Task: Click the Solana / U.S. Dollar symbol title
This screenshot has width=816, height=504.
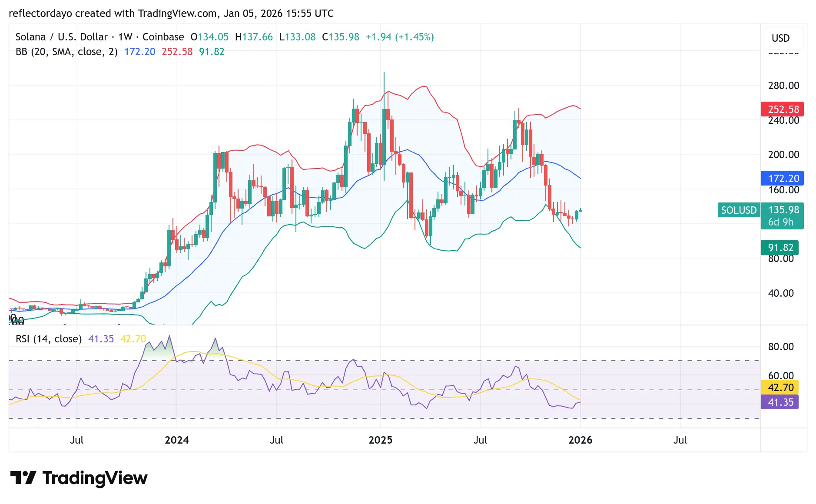Action: [61, 37]
